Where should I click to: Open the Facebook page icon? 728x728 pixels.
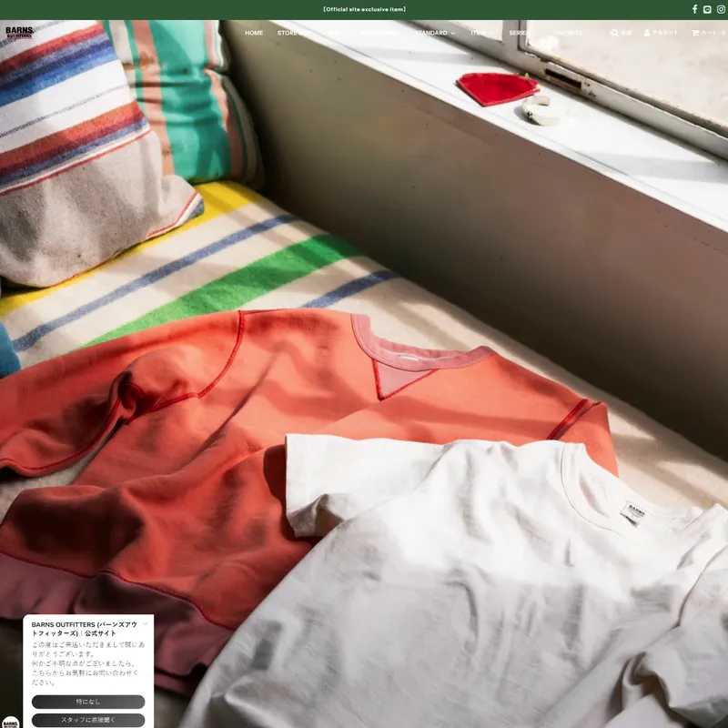point(694,9)
